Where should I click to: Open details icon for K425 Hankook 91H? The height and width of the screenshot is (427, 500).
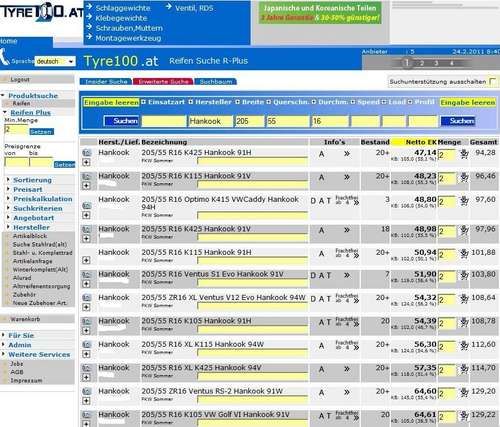87,153
